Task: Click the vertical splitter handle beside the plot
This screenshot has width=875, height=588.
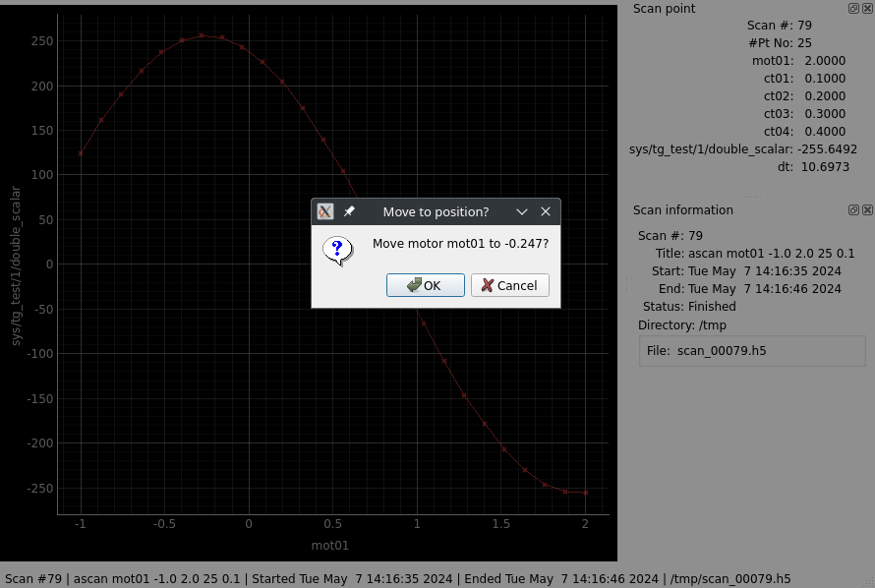Action: (x=625, y=283)
